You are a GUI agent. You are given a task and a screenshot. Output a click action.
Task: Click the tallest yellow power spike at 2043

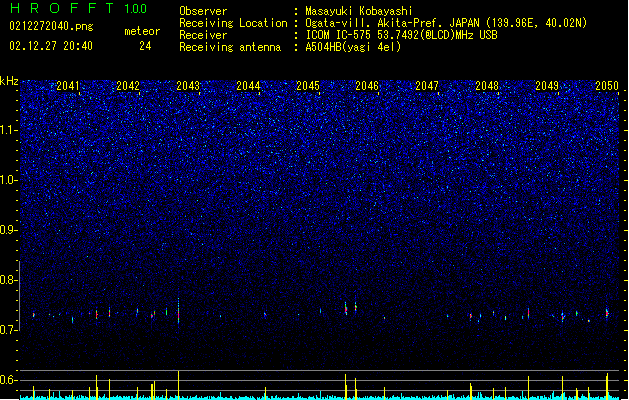point(179,385)
